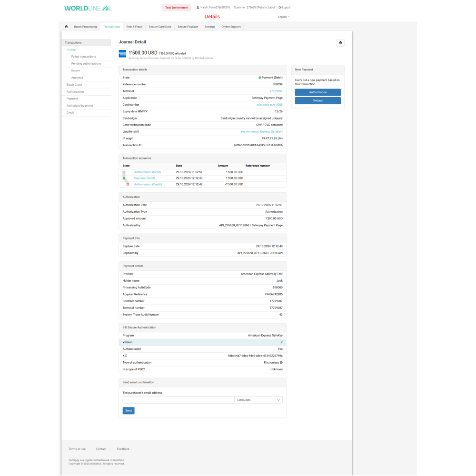Open Authorization (Debit) sequence entry
Viewport: 476px width, 476px height.
coord(148,172)
